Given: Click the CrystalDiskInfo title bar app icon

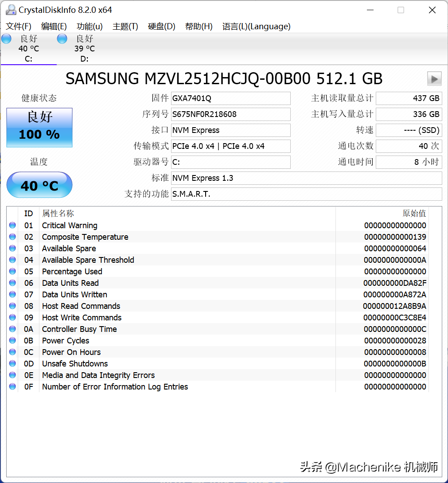Looking at the screenshot, I should click(x=11, y=10).
